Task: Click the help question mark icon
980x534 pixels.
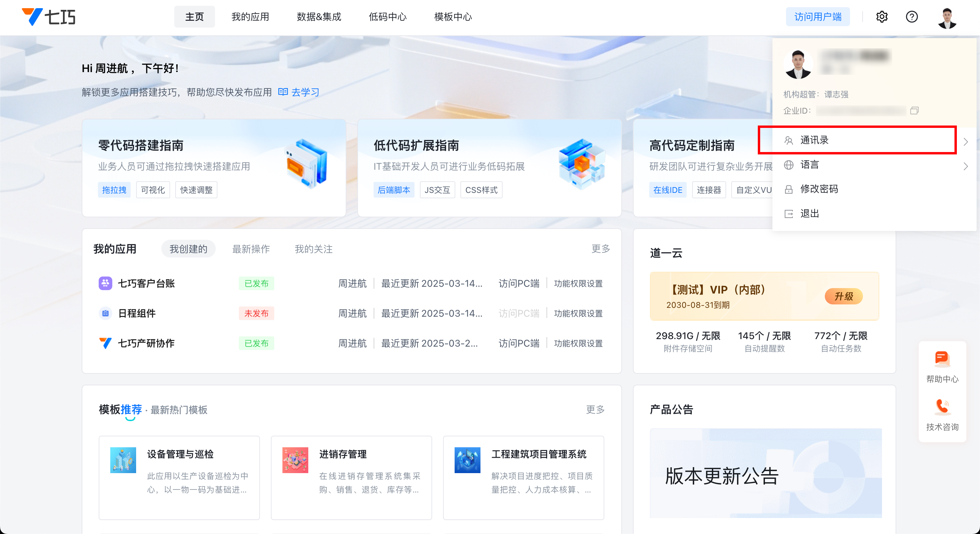Action: click(912, 17)
